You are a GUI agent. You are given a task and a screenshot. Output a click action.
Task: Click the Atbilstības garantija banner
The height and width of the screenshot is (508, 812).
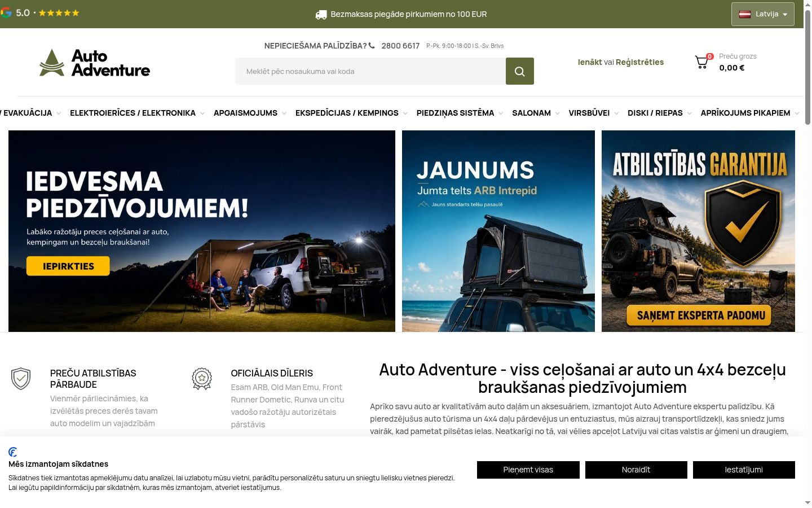tap(698, 231)
